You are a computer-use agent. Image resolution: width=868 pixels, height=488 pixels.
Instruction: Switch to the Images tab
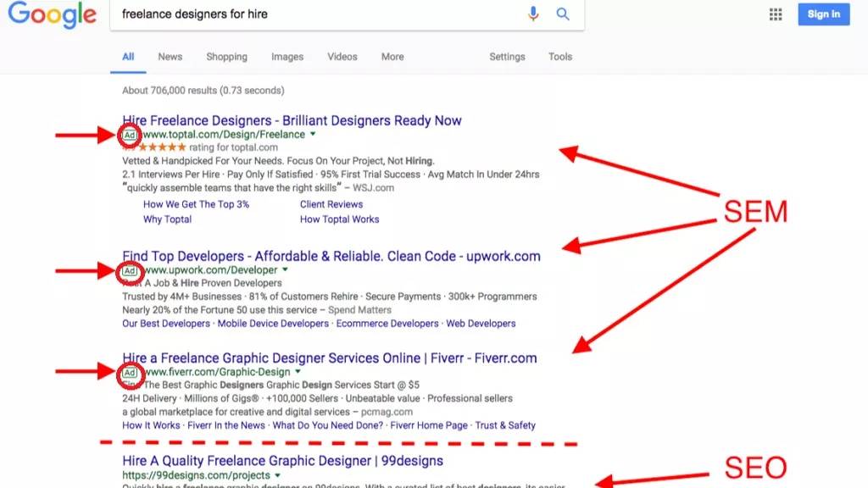point(287,57)
